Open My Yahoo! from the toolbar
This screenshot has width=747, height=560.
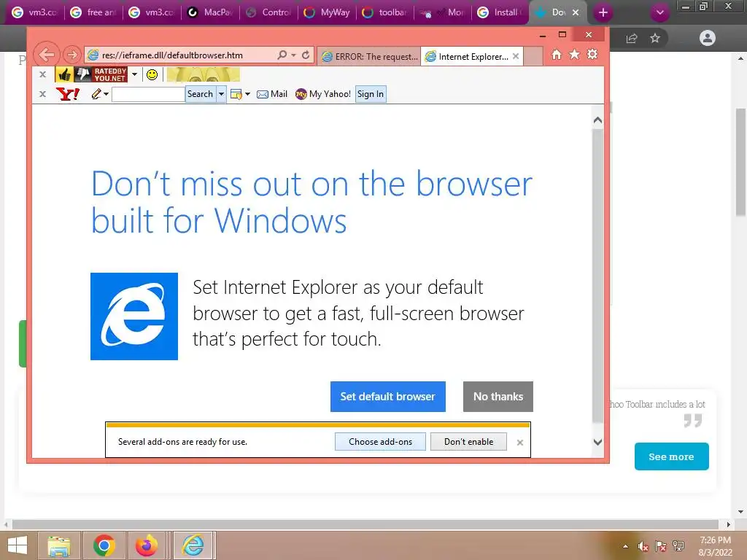click(x=323, y=94)
